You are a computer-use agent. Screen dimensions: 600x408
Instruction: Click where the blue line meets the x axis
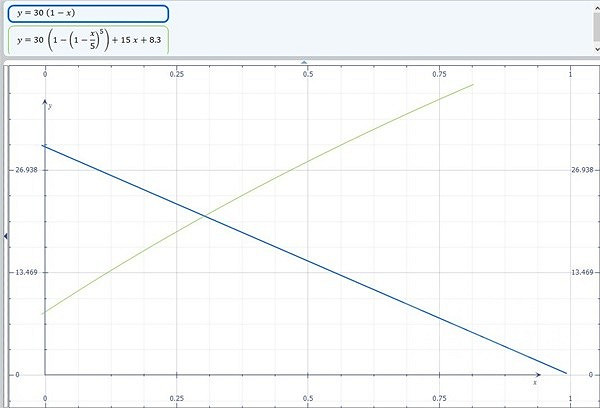coord(567,374)
